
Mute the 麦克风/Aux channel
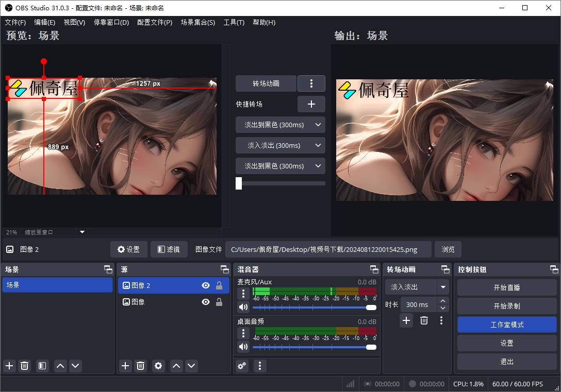click(x=243, y=307)
